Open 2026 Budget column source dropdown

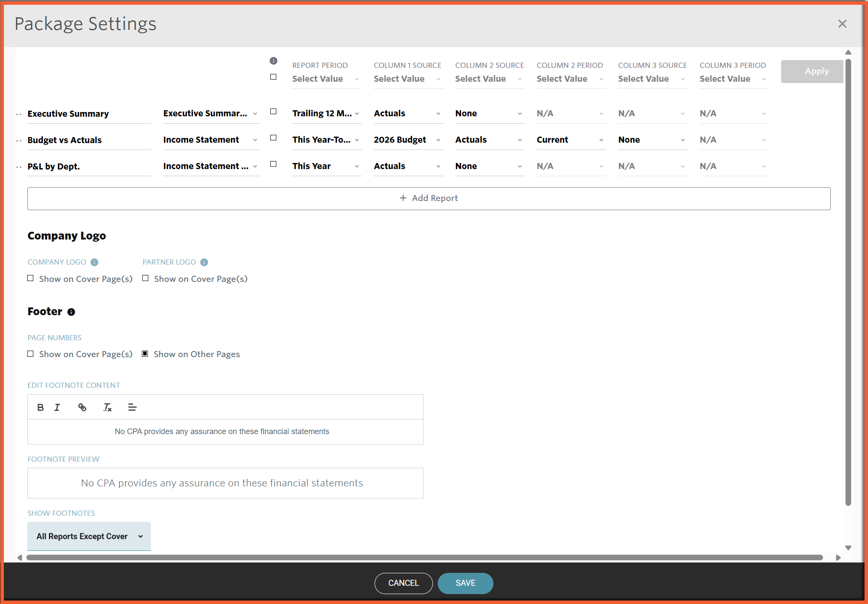tap(408, 140)
